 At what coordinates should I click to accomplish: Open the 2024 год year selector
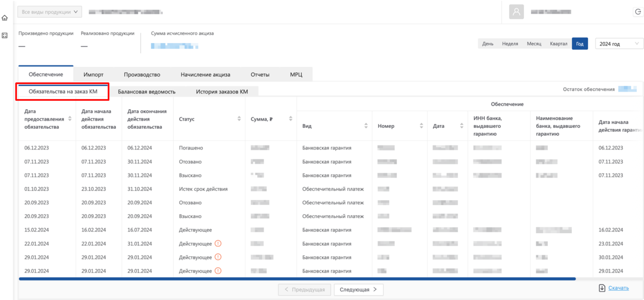pos(619,44)
